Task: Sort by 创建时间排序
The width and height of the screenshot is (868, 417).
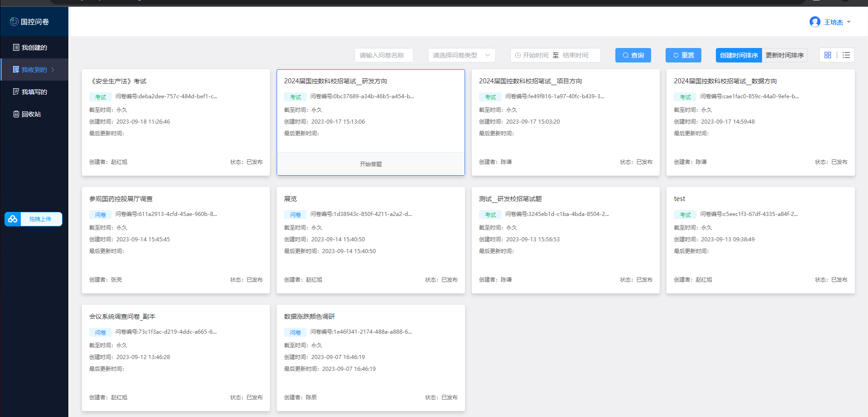Action: [739, 55]
